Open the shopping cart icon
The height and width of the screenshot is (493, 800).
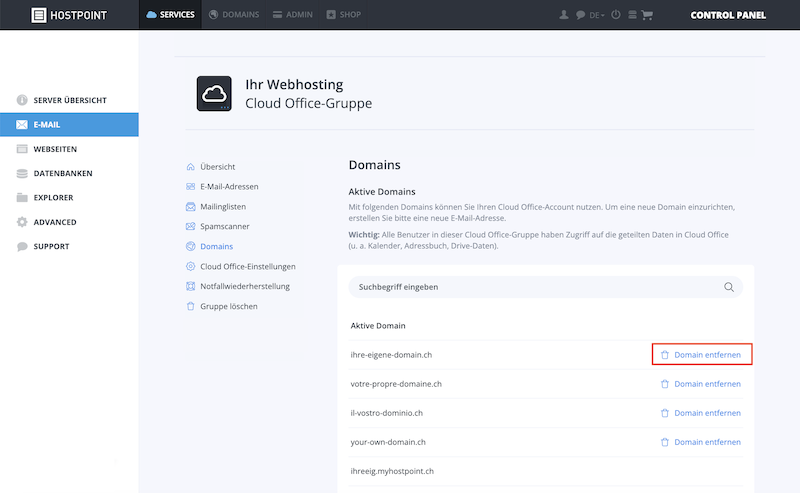click(x=647, y=15)
